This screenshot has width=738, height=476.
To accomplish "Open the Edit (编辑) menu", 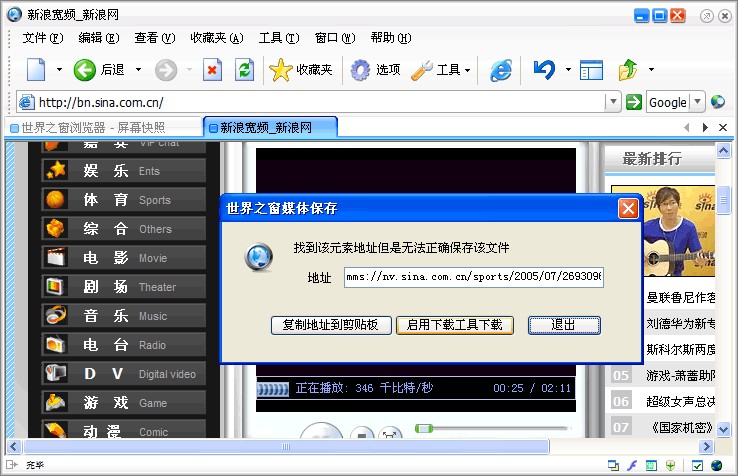I will pyautogui.click(x=99, y=38).
